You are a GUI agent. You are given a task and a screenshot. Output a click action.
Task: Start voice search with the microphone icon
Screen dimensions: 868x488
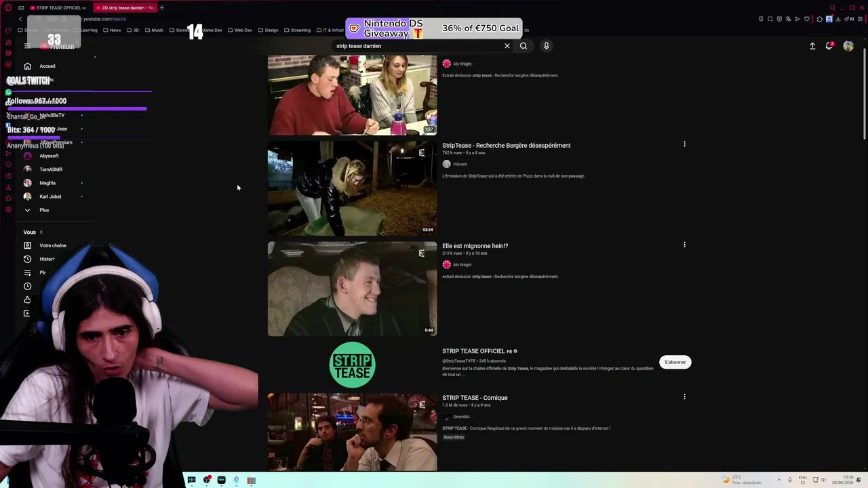(x=546, y=46)
